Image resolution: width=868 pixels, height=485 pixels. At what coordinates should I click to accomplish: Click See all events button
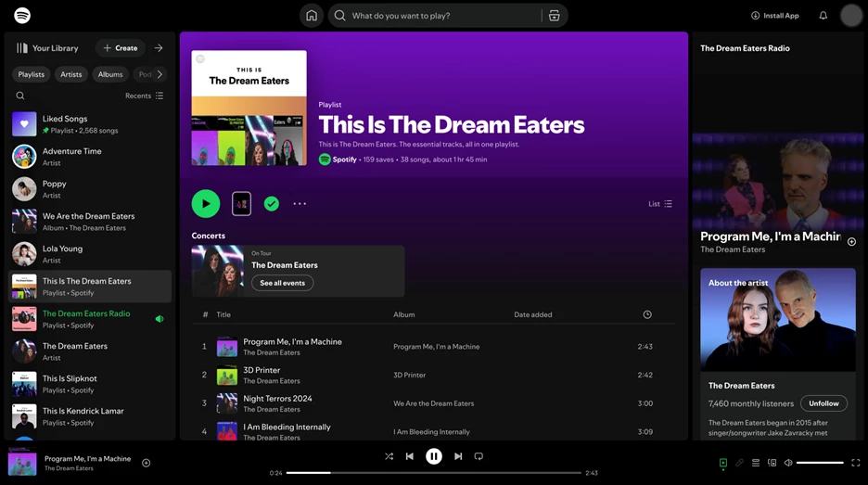282,283
